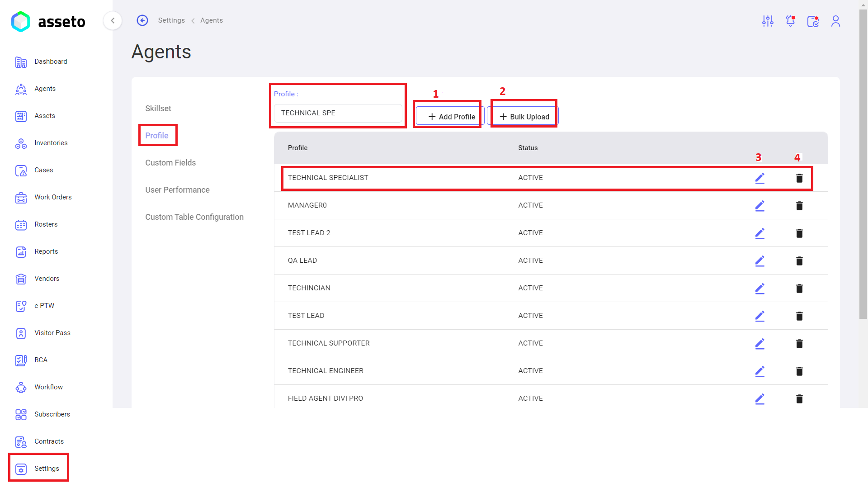868x483 pixels.
Task: Click the Profile search input field
Action: (338, 113)
